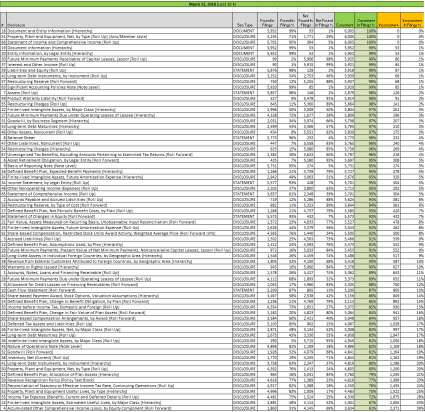Click the 'Disclosure' column header
425x412 pixels.
[x=119, y=20]
